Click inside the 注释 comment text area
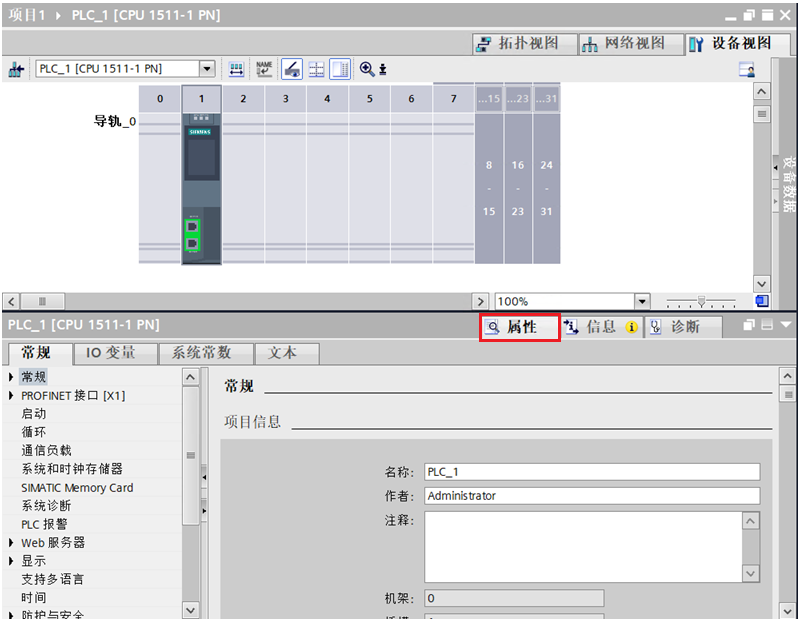 [x=583, y=547]
